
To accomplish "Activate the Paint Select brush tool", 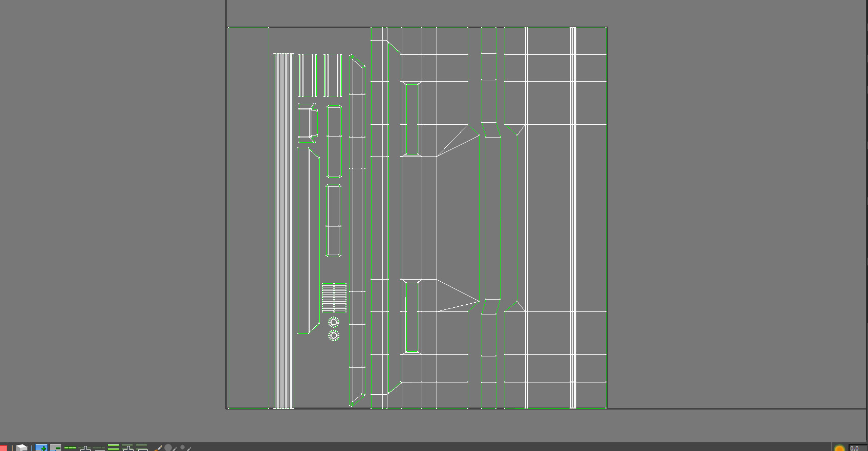I will point(158,448).
